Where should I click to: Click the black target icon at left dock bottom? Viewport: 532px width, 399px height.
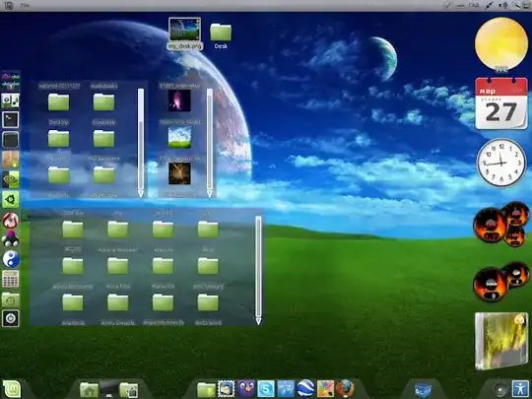tap(11, 318)
